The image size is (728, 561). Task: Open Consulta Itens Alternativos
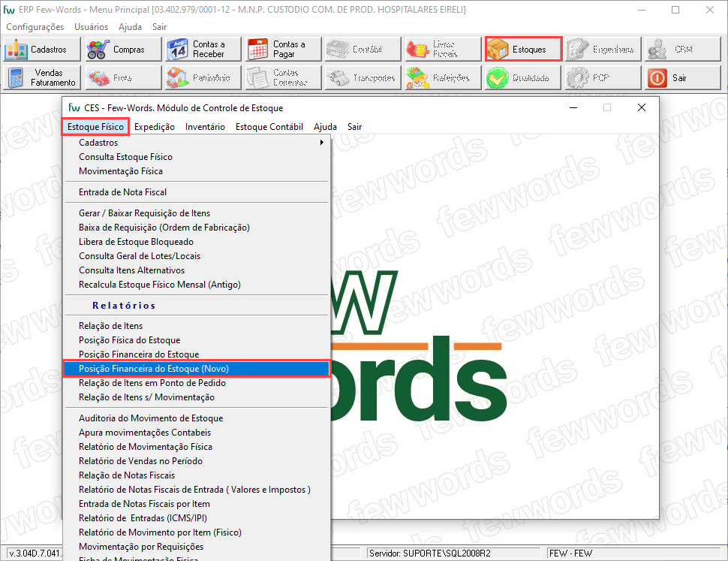coord(197,270)
